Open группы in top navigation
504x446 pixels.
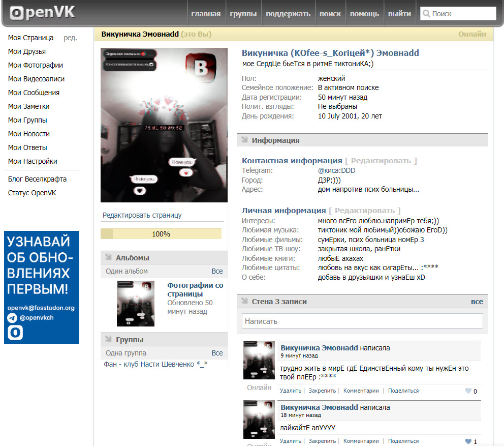click(x=243, y=14)
